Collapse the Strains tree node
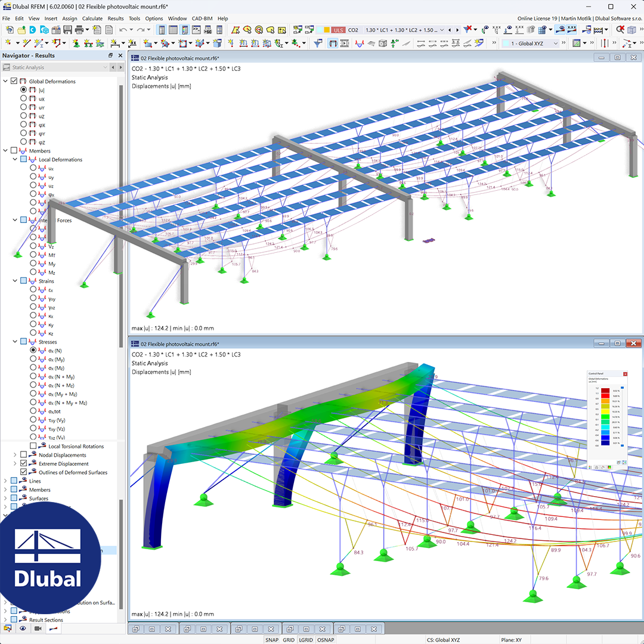This screenshot has height=644, width=644. click(15, 280)
